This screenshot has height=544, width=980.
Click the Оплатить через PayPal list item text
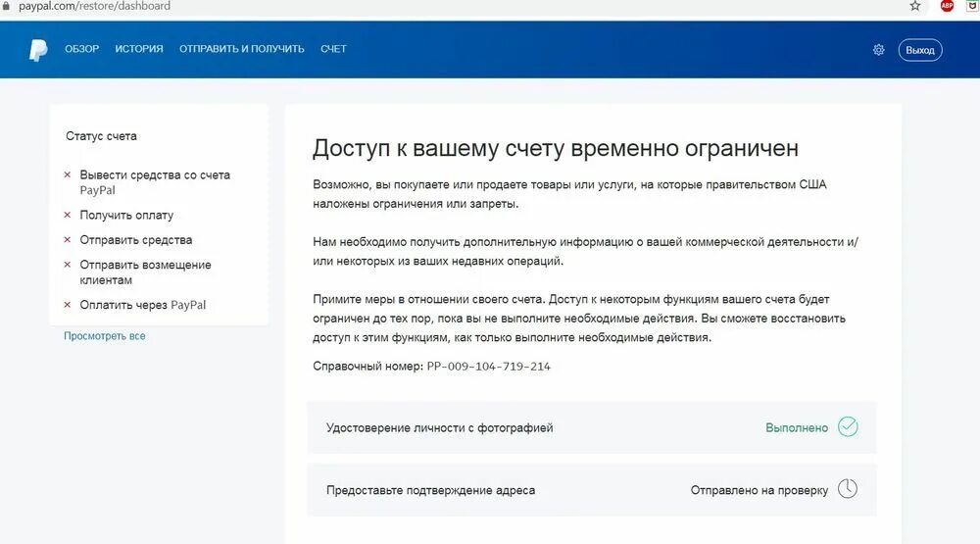click(x=142, y=305)
